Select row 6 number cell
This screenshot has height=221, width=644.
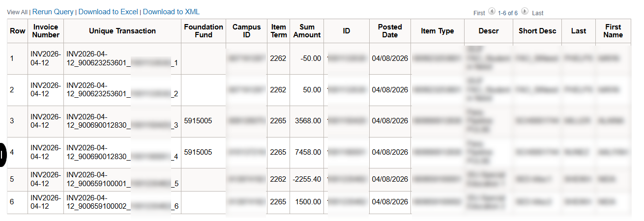pyautogui.click(x=12, y=202)
